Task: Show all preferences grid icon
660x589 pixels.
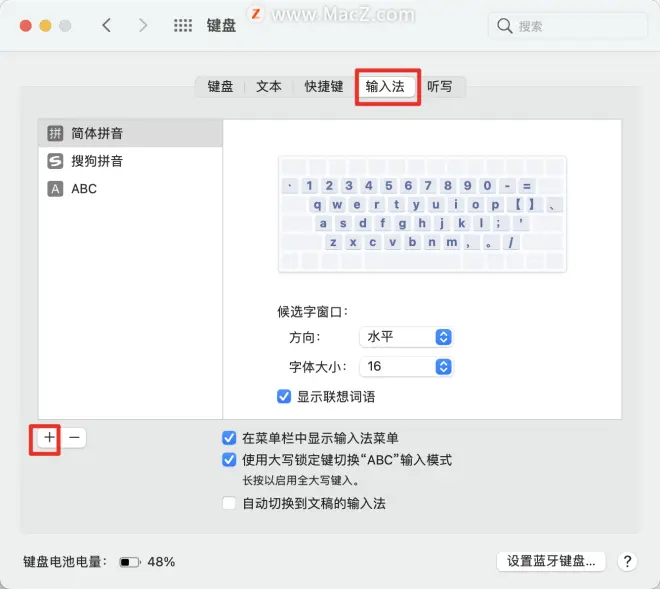Action: pos(183,26)
